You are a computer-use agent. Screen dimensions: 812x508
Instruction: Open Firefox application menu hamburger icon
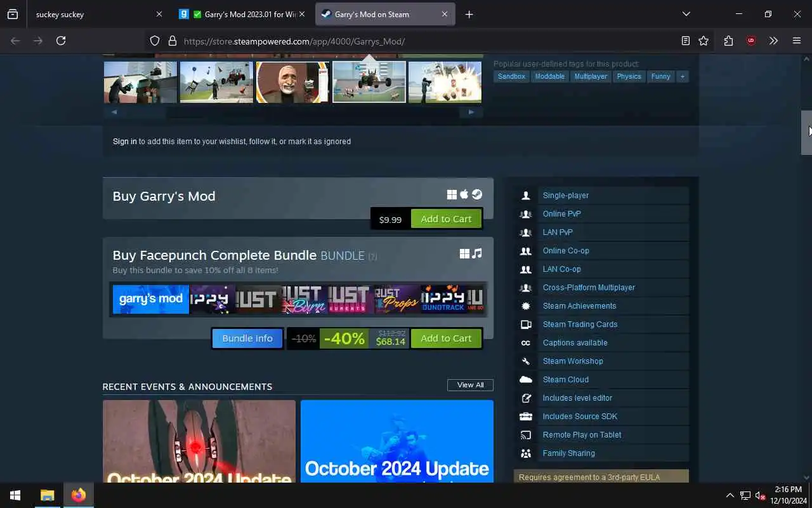point(797,41)
